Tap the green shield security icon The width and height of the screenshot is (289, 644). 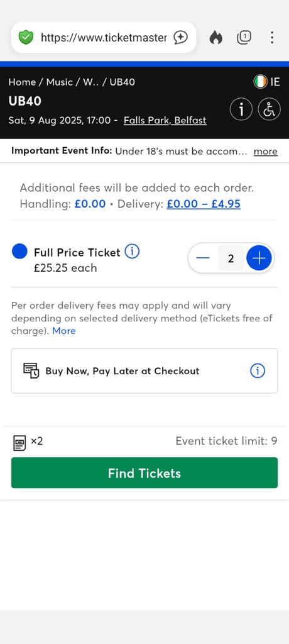[x=26, y=38]
